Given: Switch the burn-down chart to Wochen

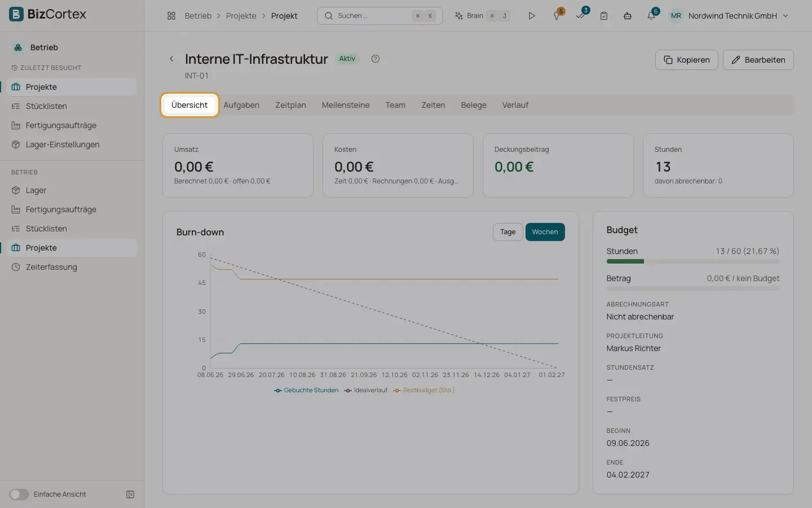Looking at the screenshot, I should coord(545,232).
